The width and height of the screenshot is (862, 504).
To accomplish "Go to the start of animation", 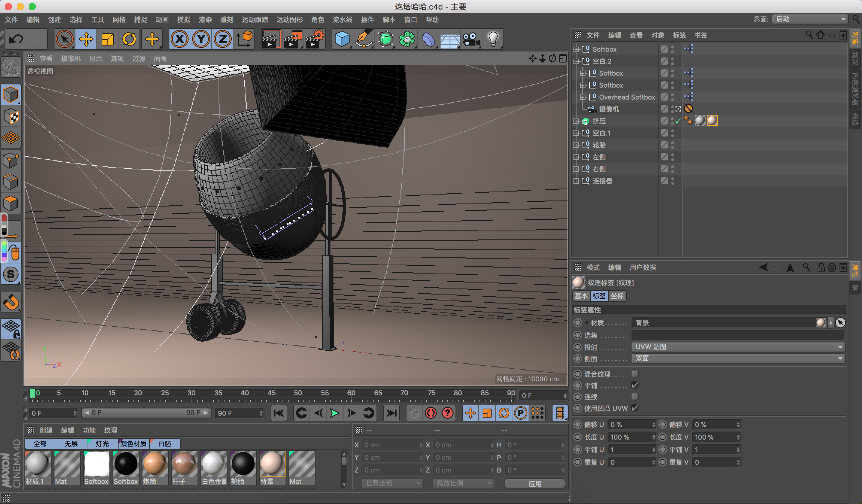I will [x=279, y=413].
